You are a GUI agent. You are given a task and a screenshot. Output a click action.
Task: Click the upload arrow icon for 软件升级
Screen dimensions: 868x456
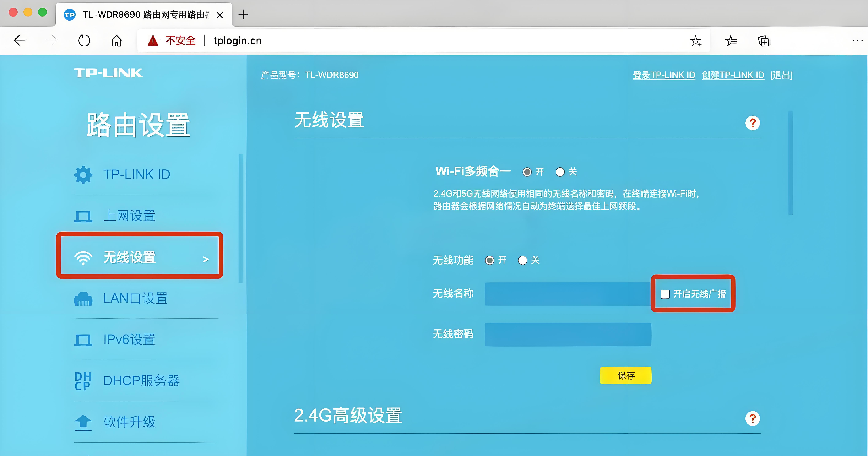(x=83, y=422)
